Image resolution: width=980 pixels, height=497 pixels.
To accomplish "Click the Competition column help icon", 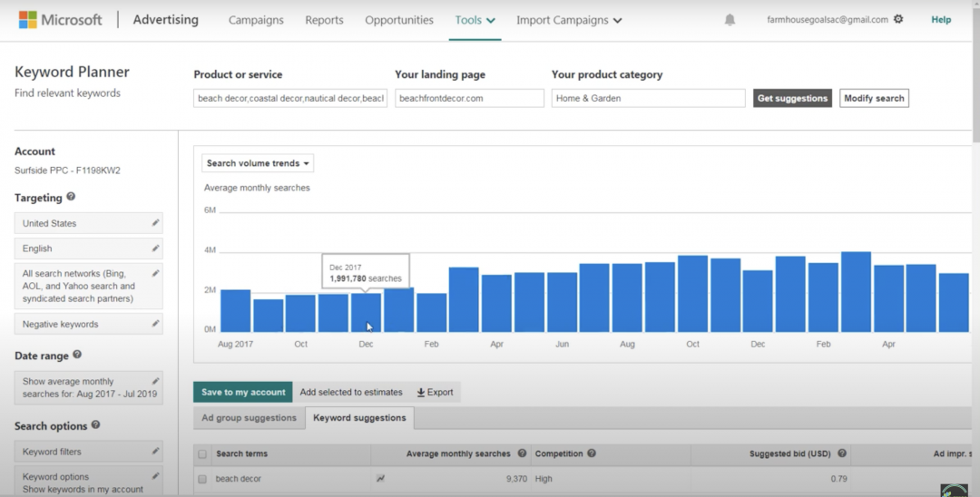I will pyautogui.click(x=592, y=453).
